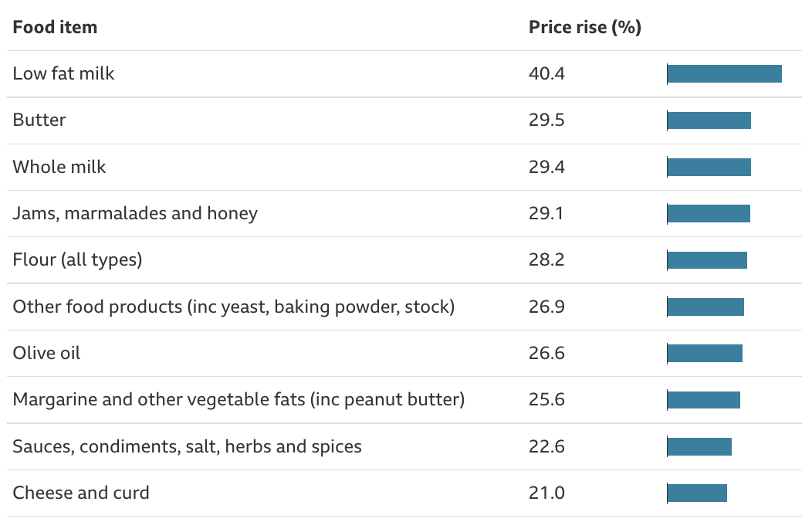
Task: Click the 40.4 price rise value
Action: (x=546, y=74)
